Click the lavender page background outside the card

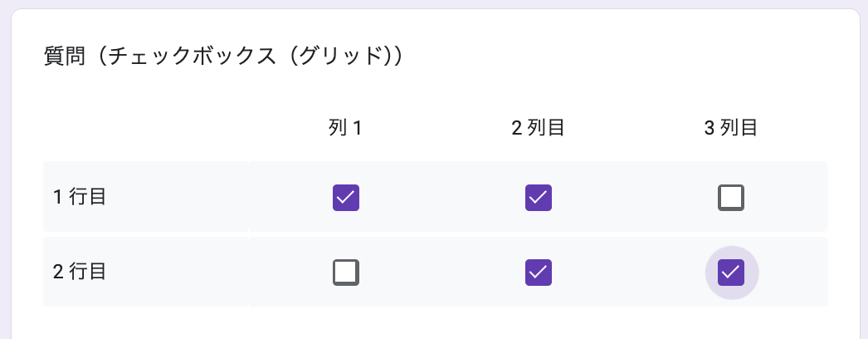click(5, 166)
